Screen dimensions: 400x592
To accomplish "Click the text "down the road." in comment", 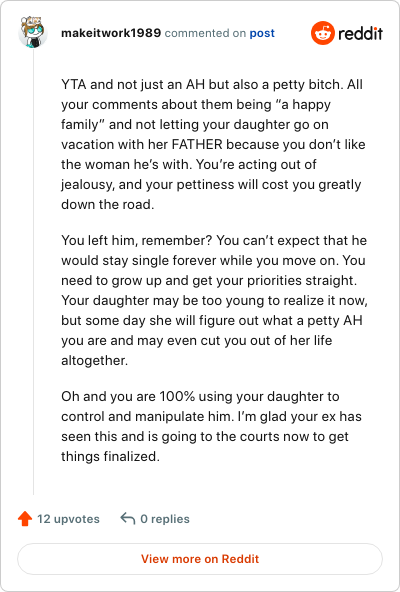I will point(108,204).
